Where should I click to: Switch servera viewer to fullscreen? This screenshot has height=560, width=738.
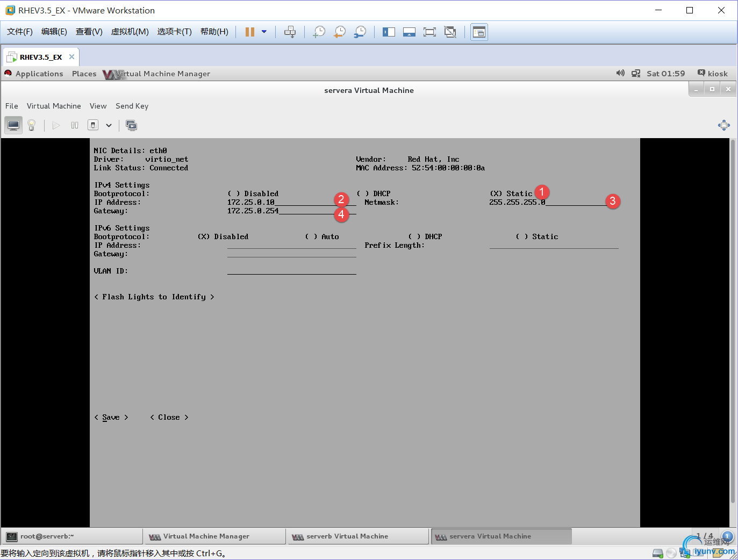point(131,125)
